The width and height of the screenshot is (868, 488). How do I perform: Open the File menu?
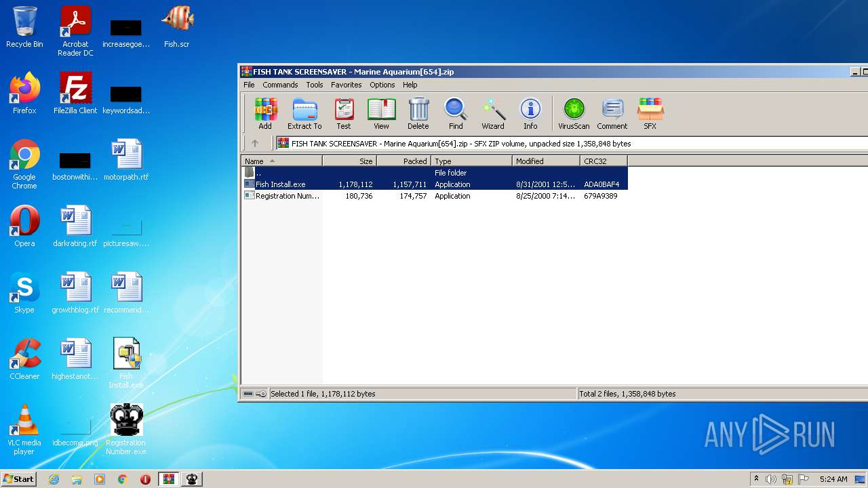point(249,85)
